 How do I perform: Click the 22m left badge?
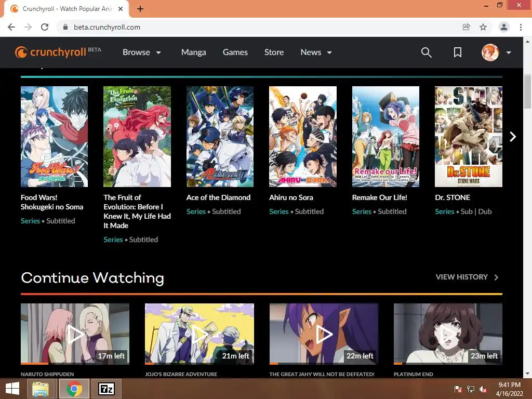pyautogui.click(x=360, y=356)
